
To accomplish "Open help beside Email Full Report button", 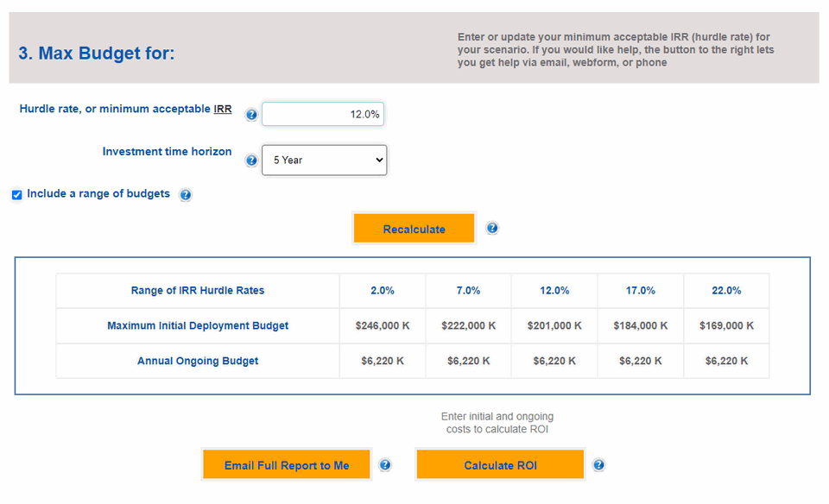I will 384,464.
